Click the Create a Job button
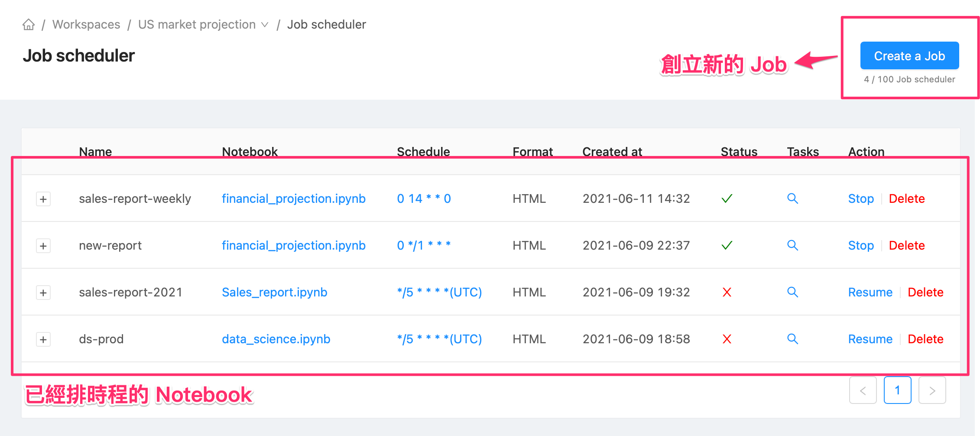 point(909,55)
